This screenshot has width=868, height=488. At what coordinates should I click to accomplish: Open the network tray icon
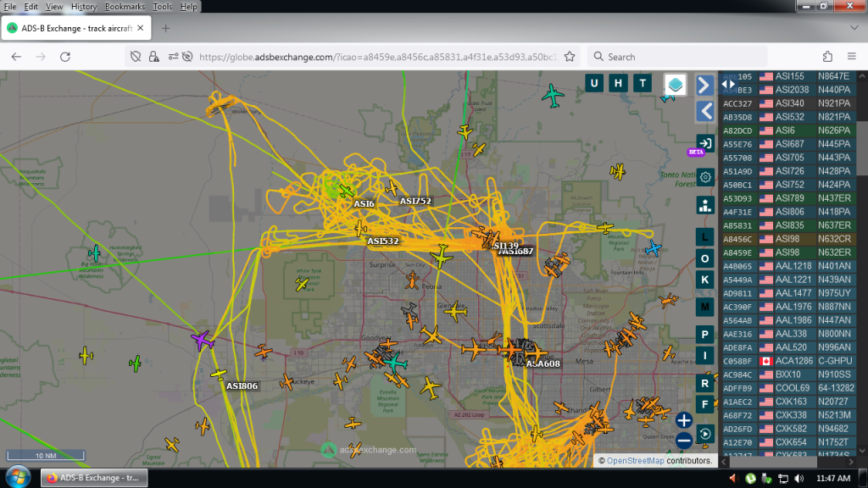point(782,478)
